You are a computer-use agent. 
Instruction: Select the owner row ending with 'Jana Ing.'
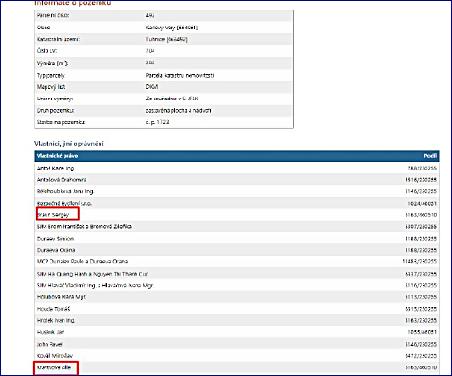(237, 191)
